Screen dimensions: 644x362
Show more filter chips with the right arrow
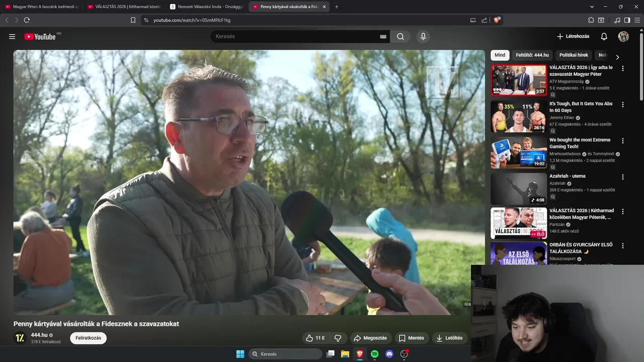[x=617, y=57]
